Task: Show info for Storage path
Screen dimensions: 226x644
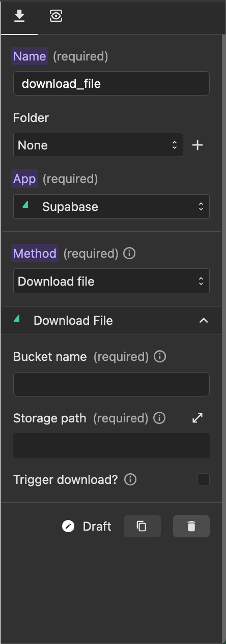Action: 159,418
